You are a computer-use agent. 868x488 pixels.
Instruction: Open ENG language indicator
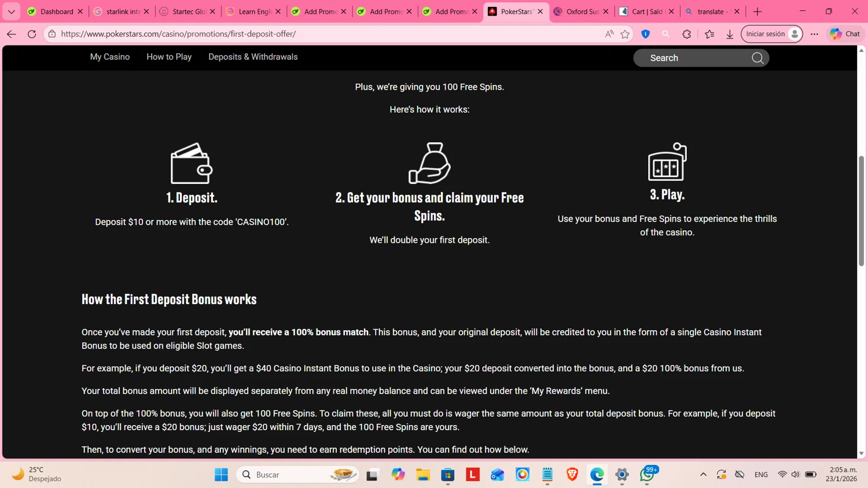761,475
